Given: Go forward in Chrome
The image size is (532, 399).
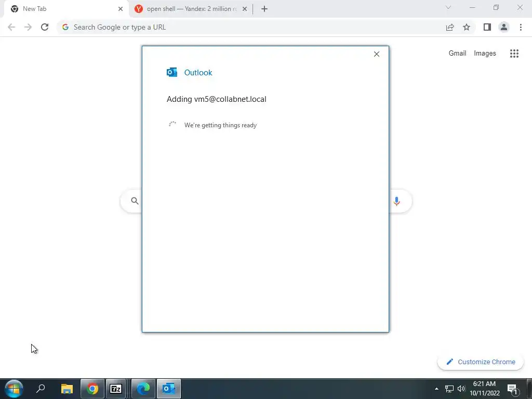Looking at the screenshot, I should pos(28,27).
